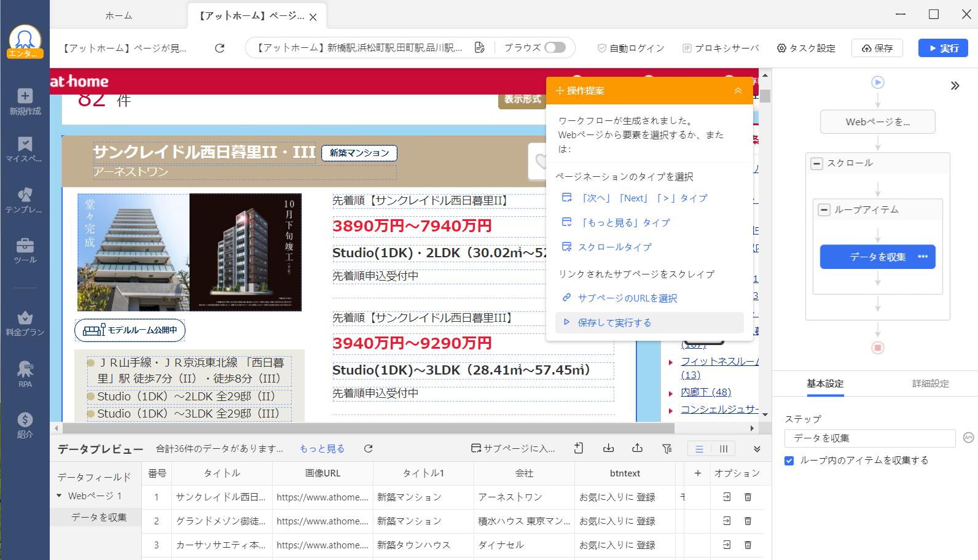Click the 画像URL column header
Screen dimensions: 978x560
point(323,473)
